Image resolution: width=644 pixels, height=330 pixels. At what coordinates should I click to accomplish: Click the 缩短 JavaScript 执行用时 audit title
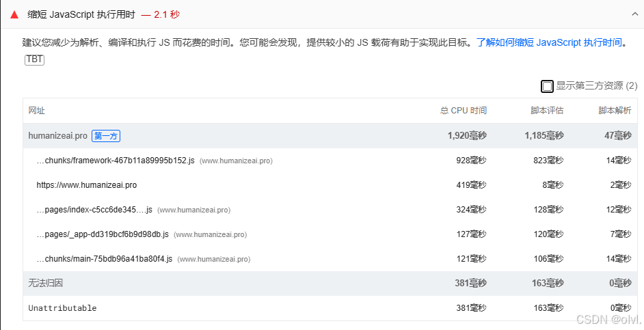point(81,15)
